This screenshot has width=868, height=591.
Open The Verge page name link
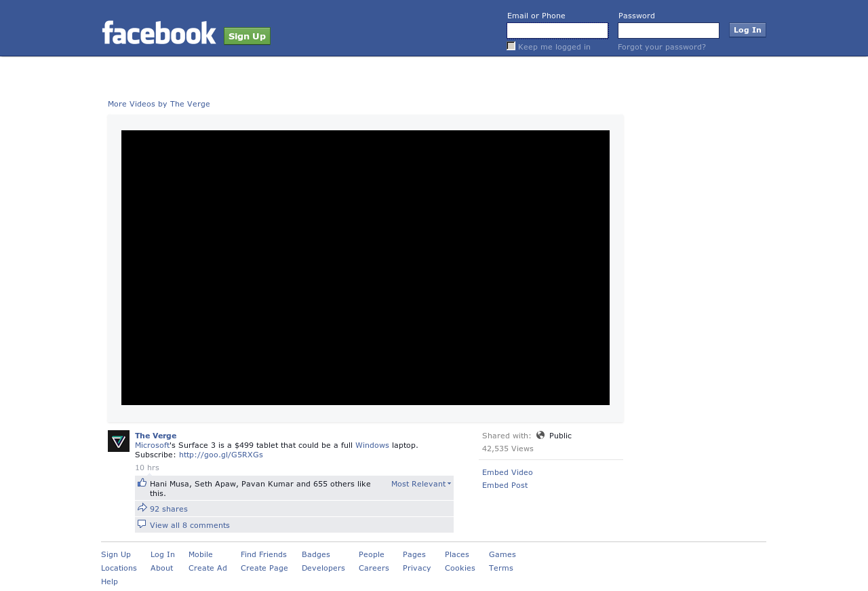155,436
